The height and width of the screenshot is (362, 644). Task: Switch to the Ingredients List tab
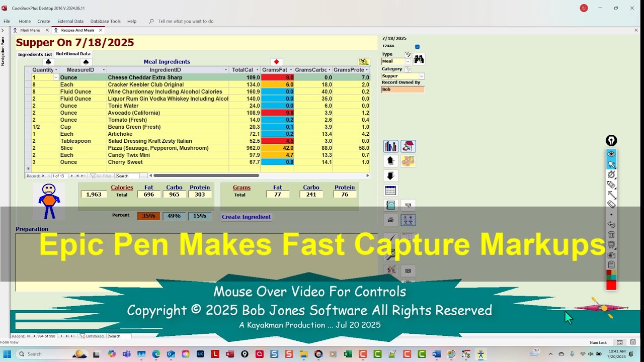[35, 54]
